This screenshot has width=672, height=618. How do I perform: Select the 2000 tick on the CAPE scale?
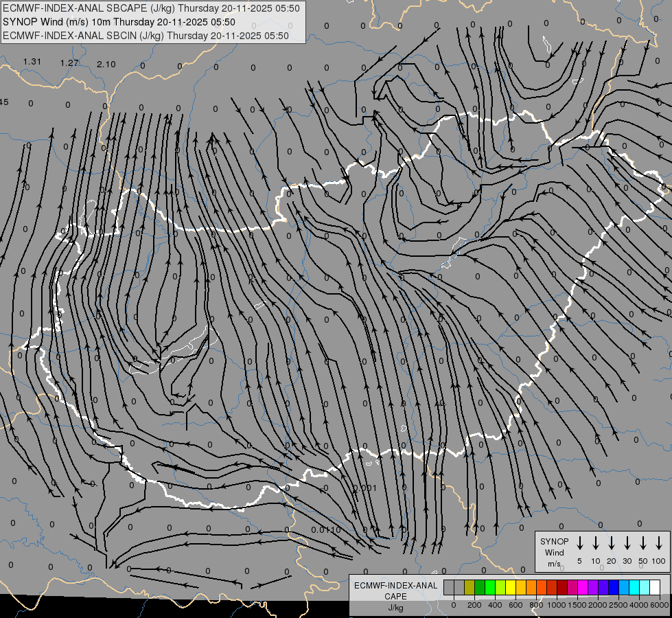598,605
